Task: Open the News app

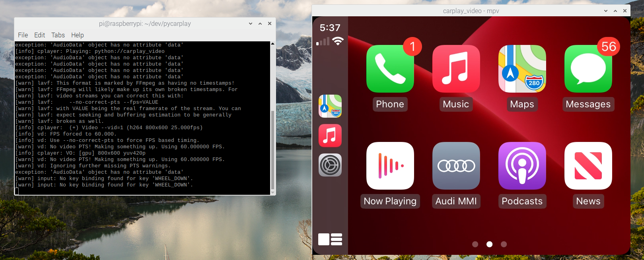Action: click(x=588, y=166)
